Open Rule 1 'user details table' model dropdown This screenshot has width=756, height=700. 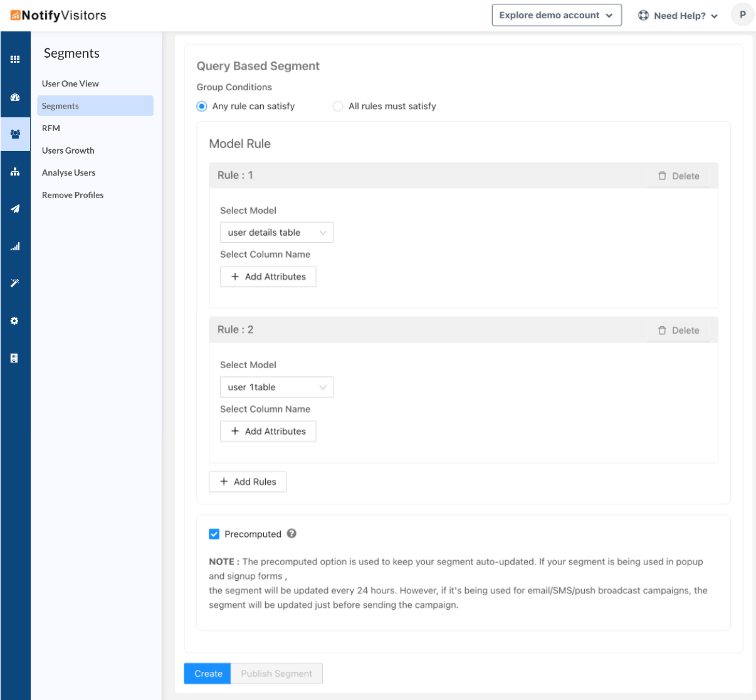tap(277, 233)
